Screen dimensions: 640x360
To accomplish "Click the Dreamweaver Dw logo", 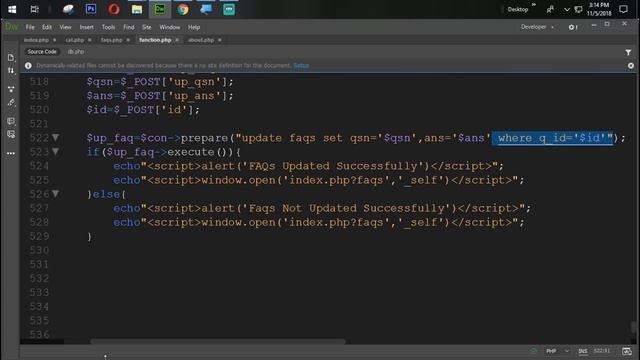I will (11, 27).
